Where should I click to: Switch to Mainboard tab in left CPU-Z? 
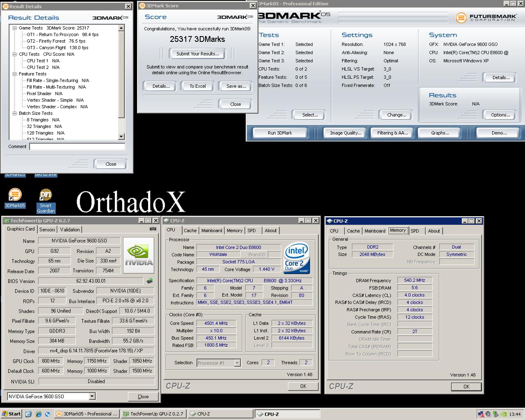[x=212, y=231]
